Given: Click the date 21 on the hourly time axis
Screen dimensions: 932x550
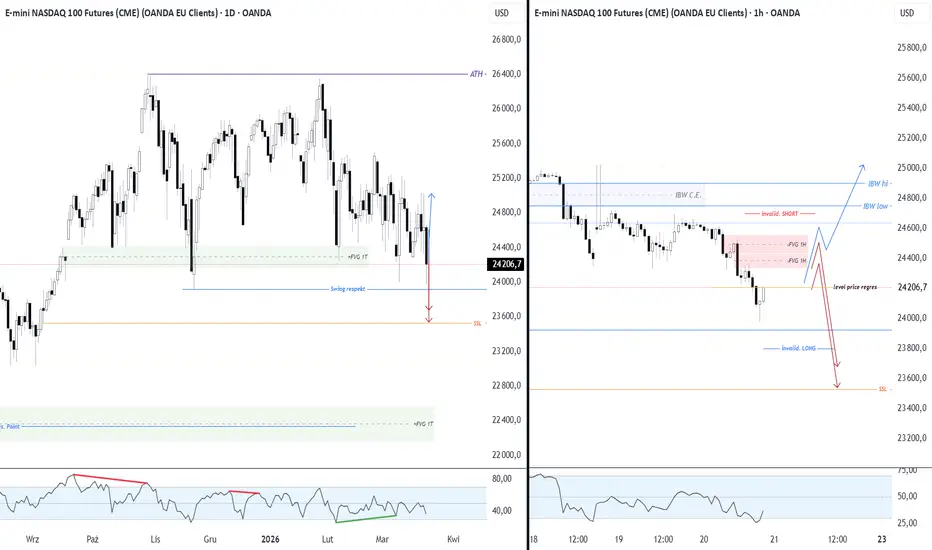Looking at the screenshot, I should point(774,539).
